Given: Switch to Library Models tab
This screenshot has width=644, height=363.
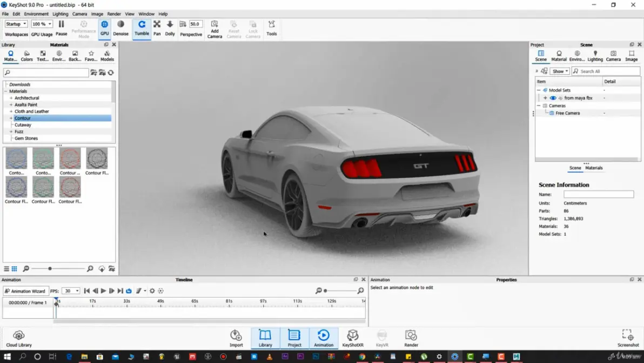Looking at the screenshot, I should click(107, 56).
